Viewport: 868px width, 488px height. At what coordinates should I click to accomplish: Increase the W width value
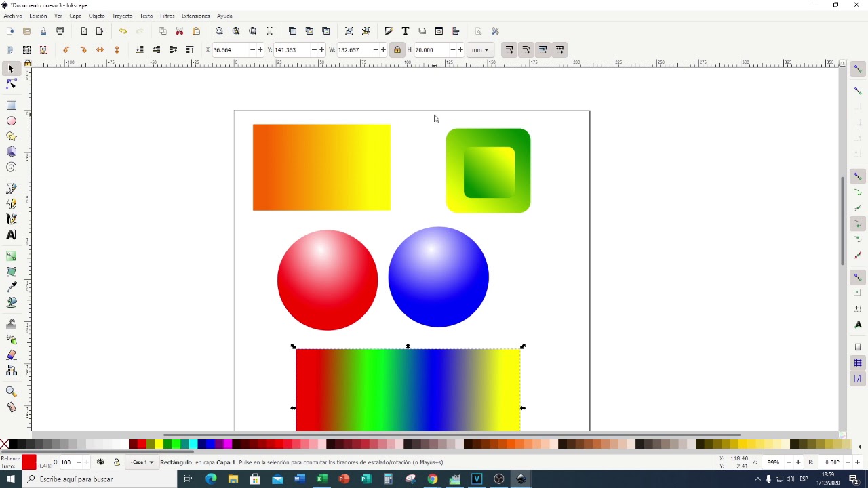[x=384, y=49]
